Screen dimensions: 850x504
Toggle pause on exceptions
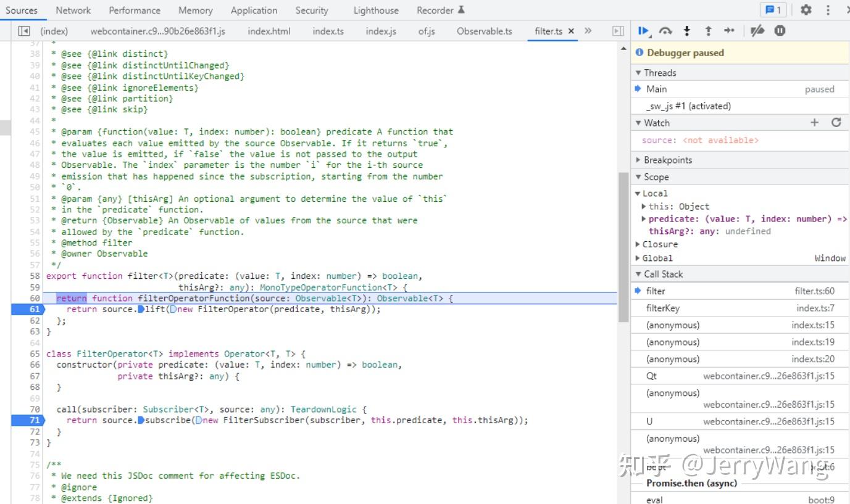pyautogui.click(x=780, y=31)
